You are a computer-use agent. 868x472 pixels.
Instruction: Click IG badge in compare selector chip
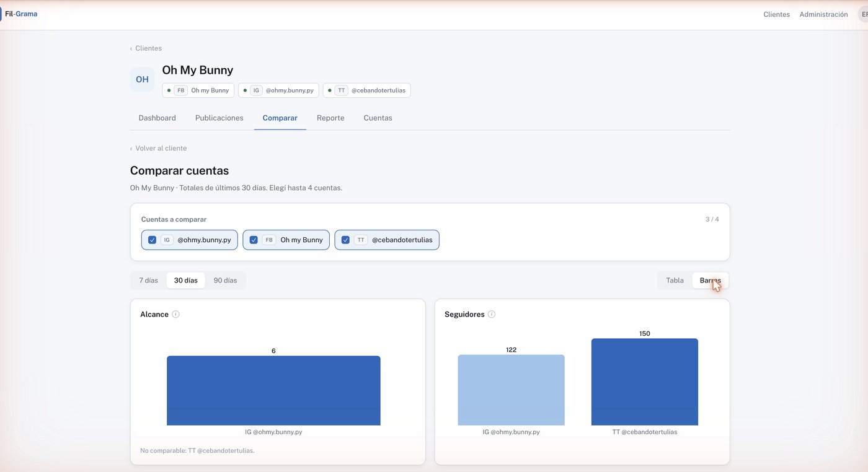point(167,240)
